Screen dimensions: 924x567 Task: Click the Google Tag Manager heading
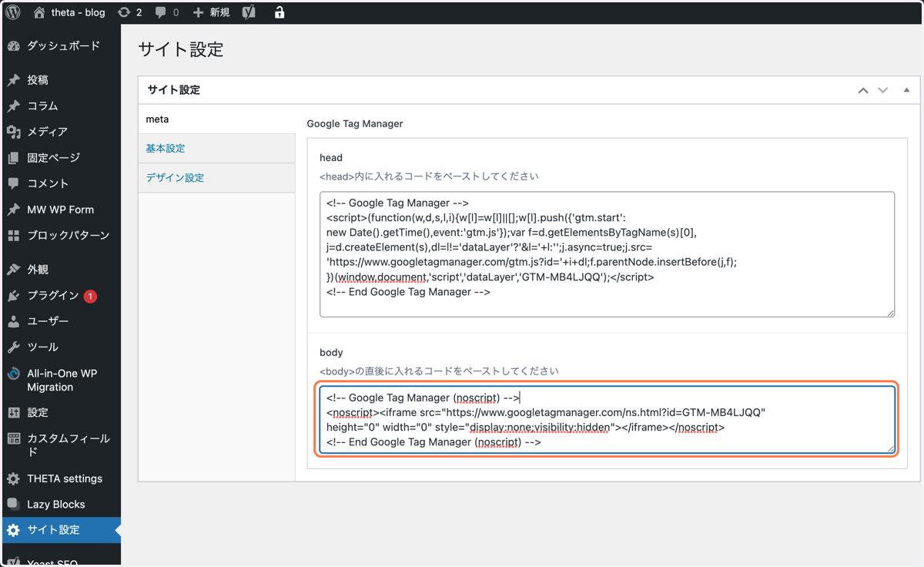pyautogui.click(x=355, y=123)
